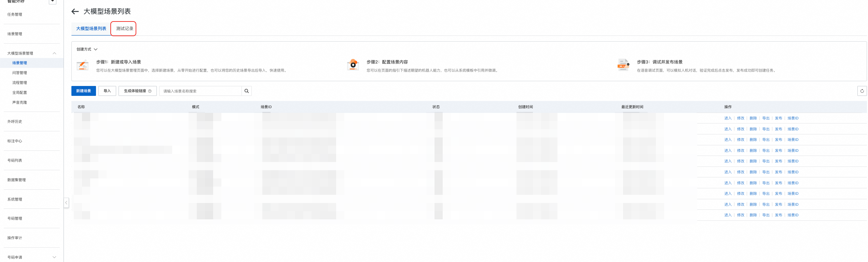
Task: Click 发布 in the last table row
Action: [779, 215]
